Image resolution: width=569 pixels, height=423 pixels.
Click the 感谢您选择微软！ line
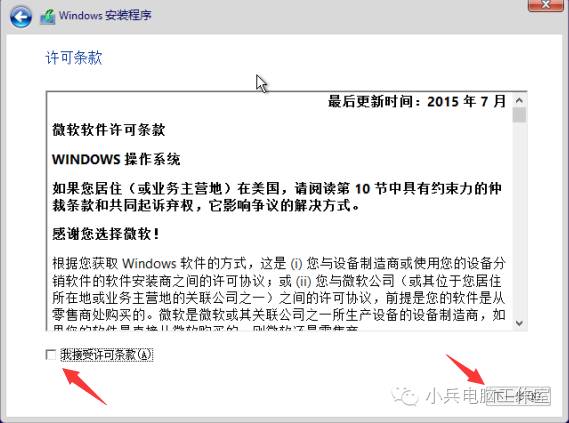click(106, 234)
